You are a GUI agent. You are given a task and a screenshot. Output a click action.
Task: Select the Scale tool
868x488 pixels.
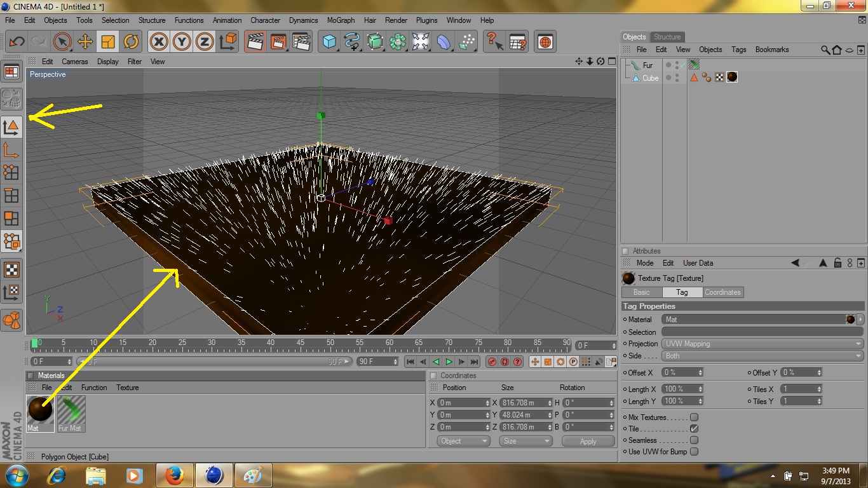click(108, 41)
